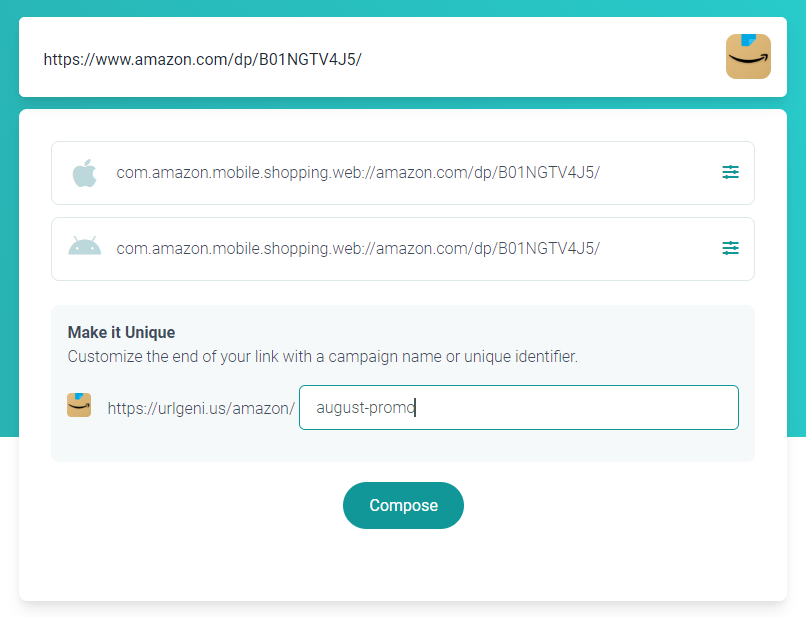Focus the august-promo custom slug field
This screenshot has width=806, height=618.
pos(519,407)
